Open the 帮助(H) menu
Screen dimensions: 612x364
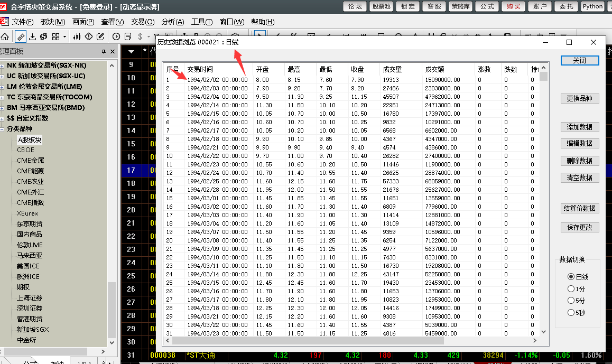[263, 22]
